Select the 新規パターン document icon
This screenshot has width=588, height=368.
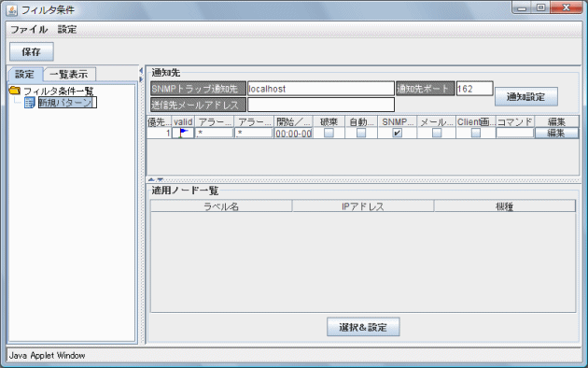pos(29,103)
